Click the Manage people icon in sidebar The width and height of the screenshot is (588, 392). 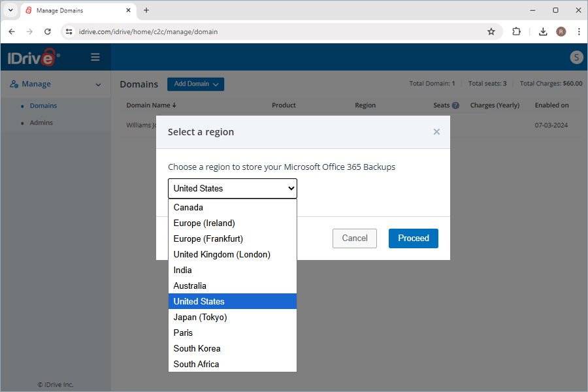[14, 84]
